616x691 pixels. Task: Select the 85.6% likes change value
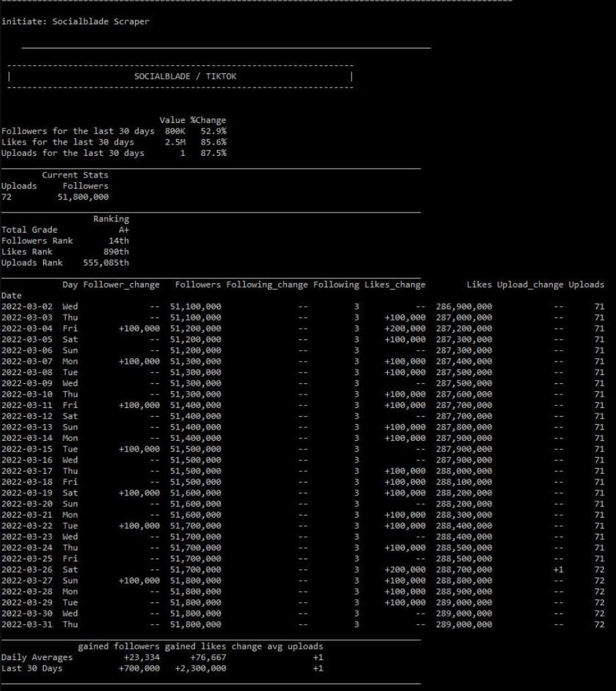pyautogui.click(x=214, y=142)
